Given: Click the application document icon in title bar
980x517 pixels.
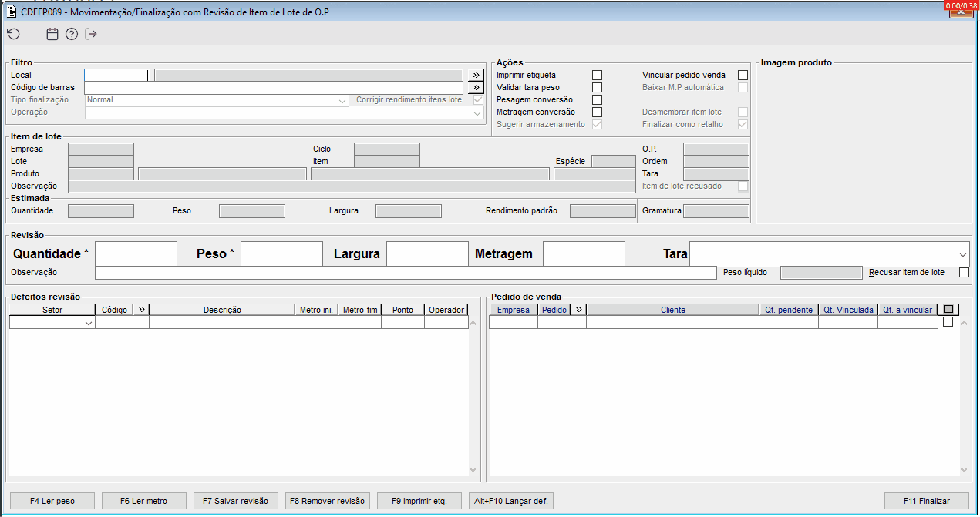Looking at the screenshot, I should tap(12, 12).
